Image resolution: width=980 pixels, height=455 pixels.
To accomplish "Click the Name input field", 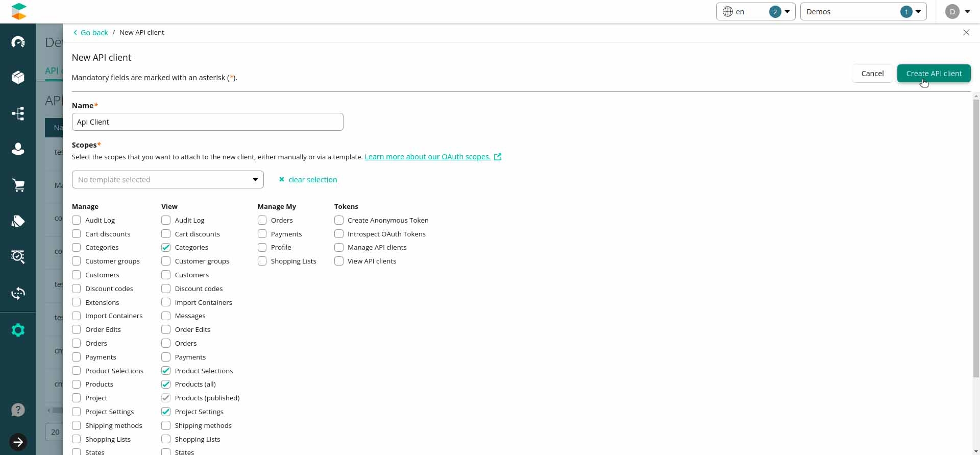I will click(x=207, y=122).
